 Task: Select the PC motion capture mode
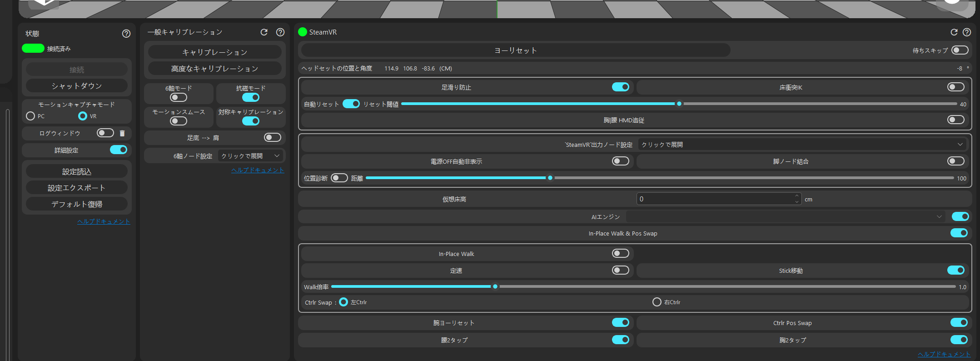pos(30,116)
